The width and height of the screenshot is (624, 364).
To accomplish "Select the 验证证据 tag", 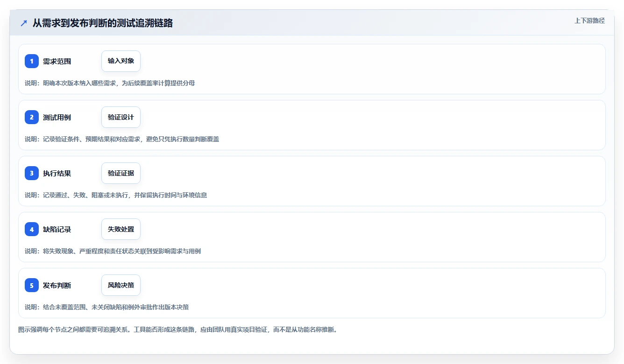I will 121,173.
